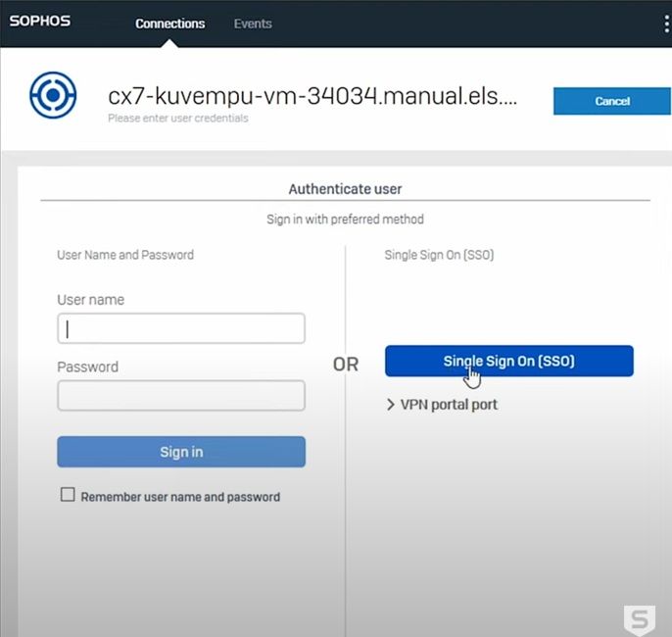Click 'Sign in with preferred method' text
The height and width of the screenshot is (637, 672).
pos(345,220)
